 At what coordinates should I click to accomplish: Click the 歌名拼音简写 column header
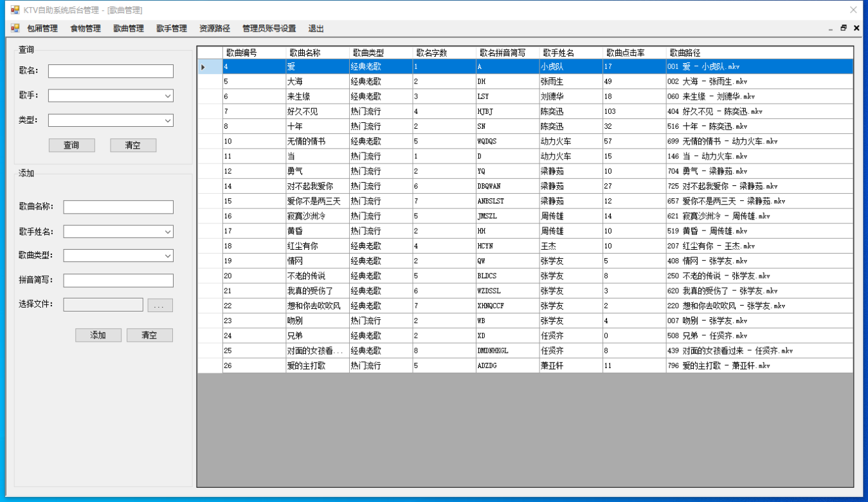[x=507, y=53]
